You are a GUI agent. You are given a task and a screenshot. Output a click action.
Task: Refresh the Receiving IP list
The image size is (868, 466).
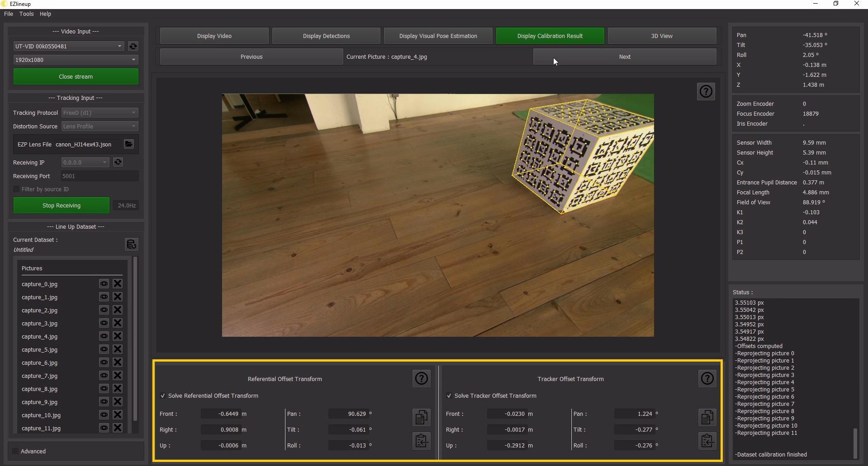[x=118, y=162]
